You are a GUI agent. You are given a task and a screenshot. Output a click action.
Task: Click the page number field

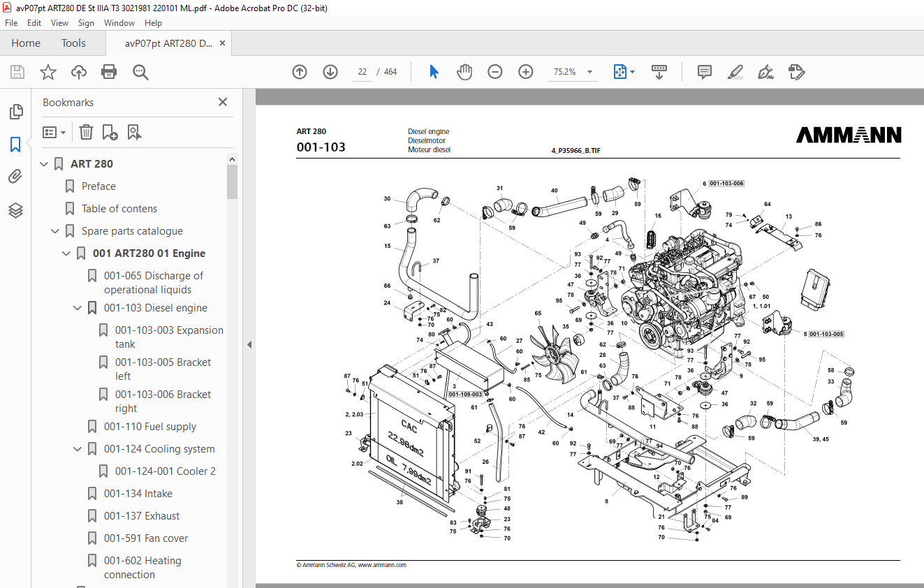pyautogui.click(x=362, y=72)
